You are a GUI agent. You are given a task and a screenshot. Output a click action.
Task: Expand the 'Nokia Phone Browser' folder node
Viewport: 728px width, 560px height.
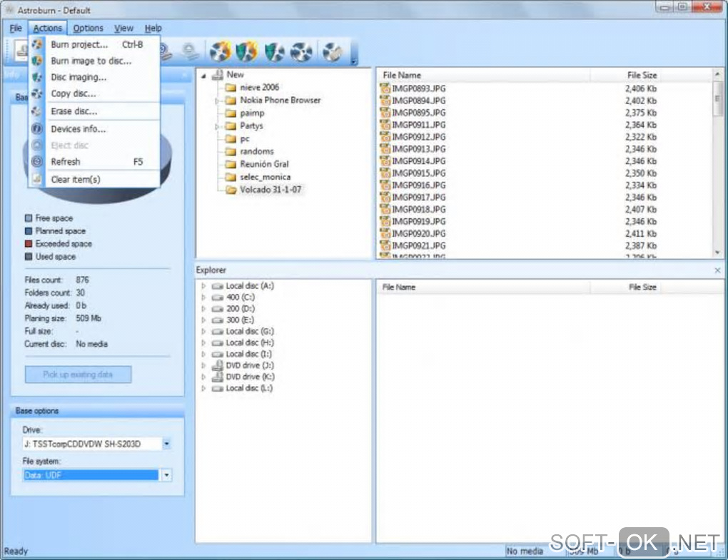click(x=217, y=101)
